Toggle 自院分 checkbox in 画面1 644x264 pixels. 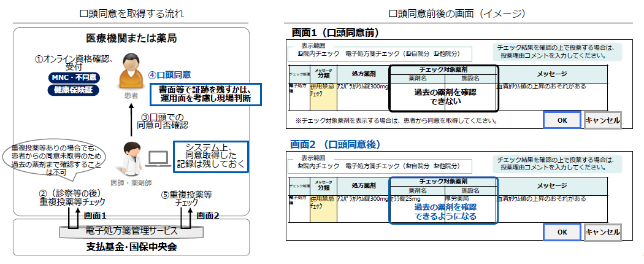(408, 54)
